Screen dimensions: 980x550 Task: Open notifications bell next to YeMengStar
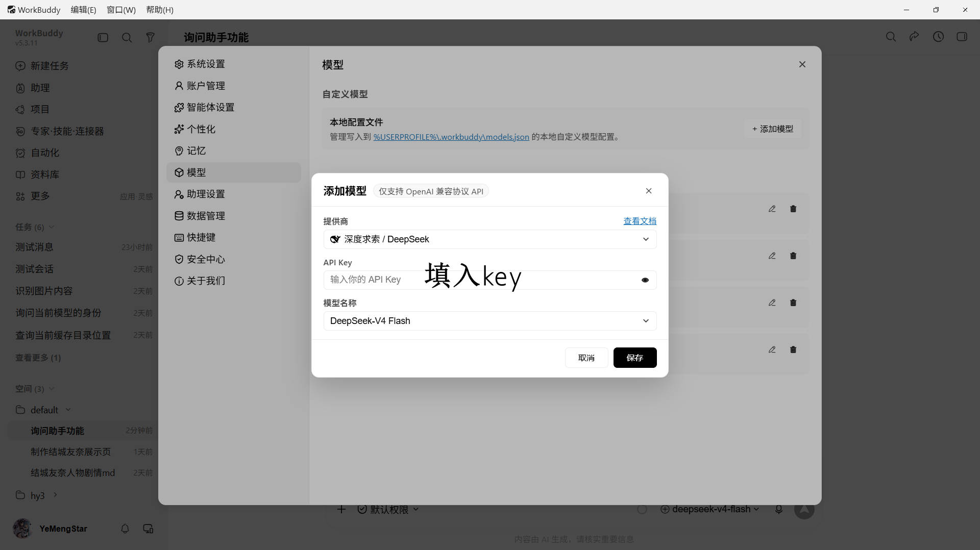point(125,529)
